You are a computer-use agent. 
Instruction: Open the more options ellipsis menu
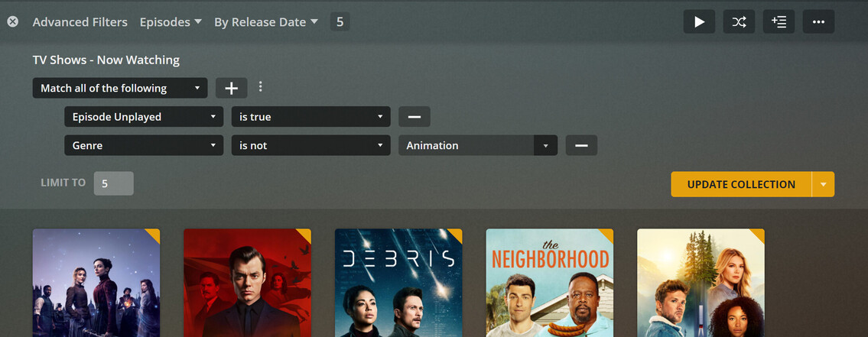pos(819,21)
